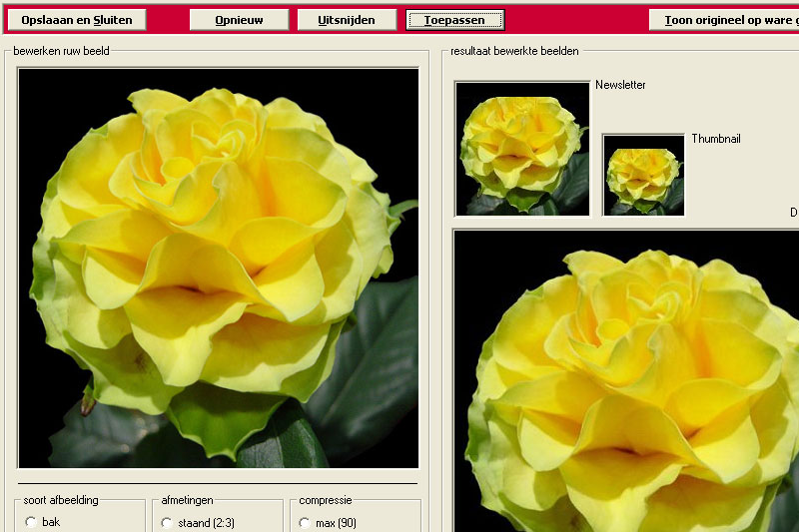Click the compressie group label
The image size is (799, 532).
(326, 500)
